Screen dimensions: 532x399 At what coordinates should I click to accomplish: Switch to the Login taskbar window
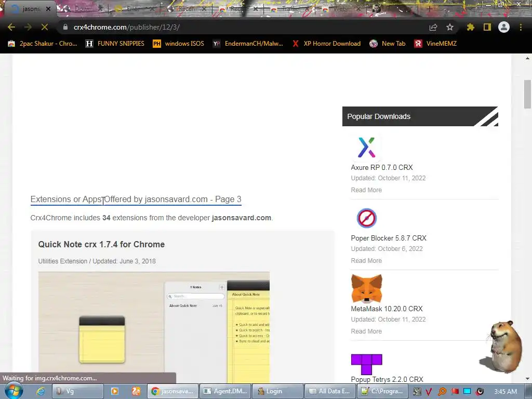pos(278,391)
